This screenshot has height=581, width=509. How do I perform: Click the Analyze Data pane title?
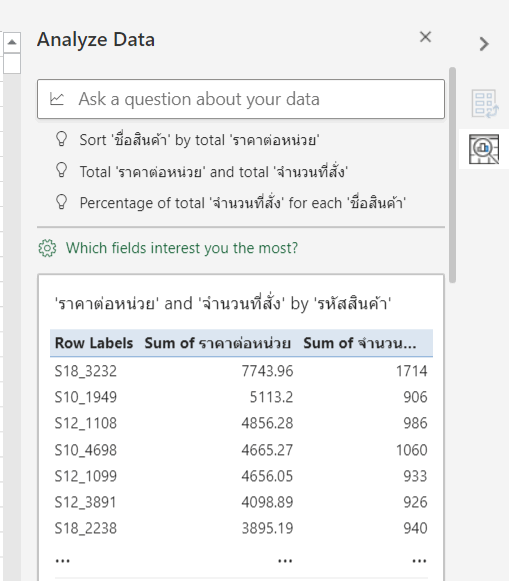click(96, 40)
